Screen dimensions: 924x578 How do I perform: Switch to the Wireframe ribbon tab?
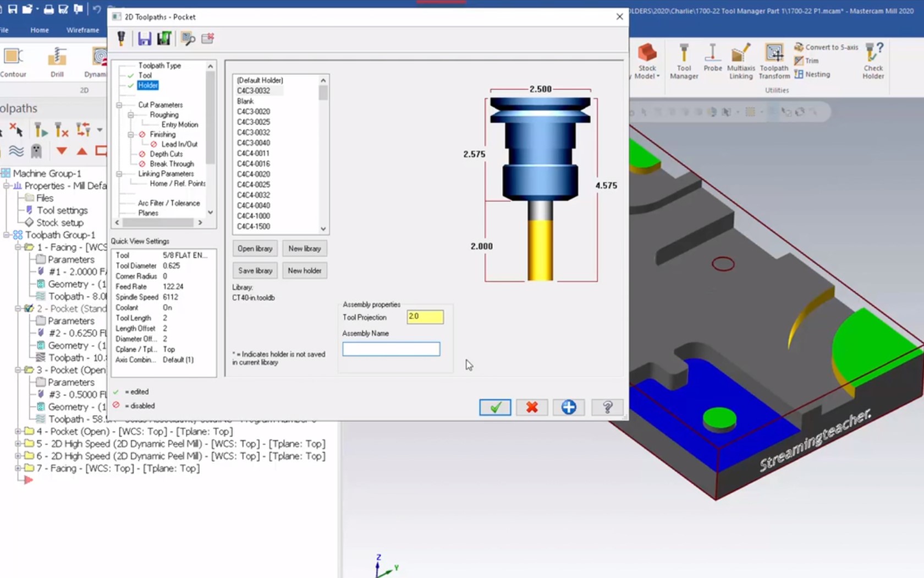point(82,30)
